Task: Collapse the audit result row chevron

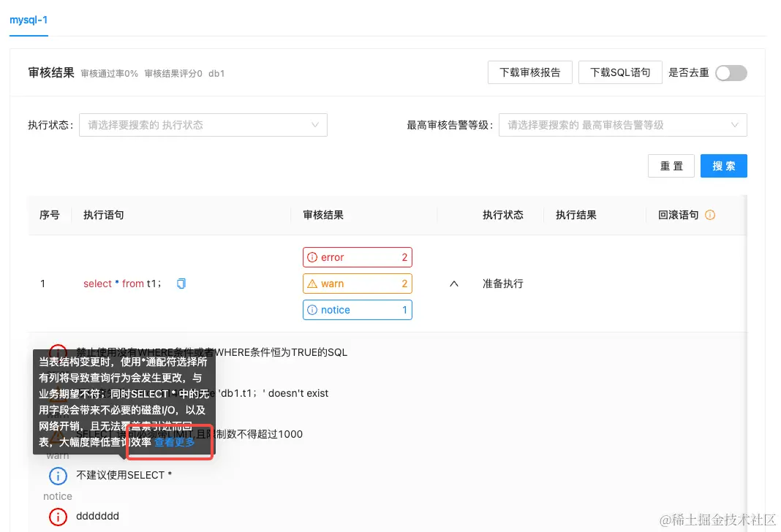Action: pos(454,284)
